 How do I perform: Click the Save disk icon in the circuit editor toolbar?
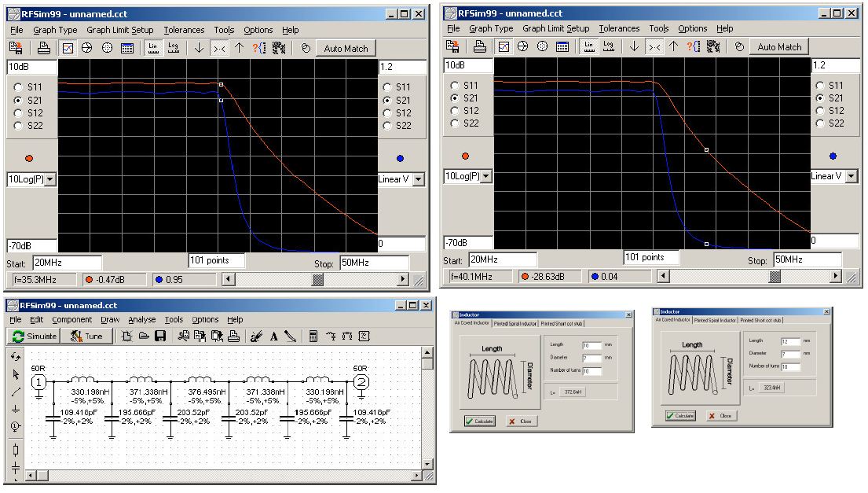point(159,337)
